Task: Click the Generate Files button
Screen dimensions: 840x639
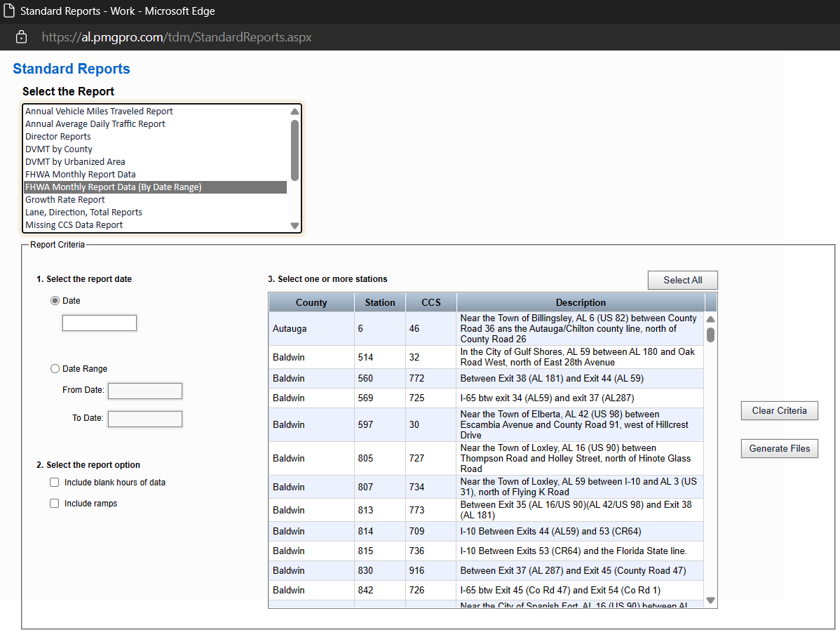Action: 779,449
